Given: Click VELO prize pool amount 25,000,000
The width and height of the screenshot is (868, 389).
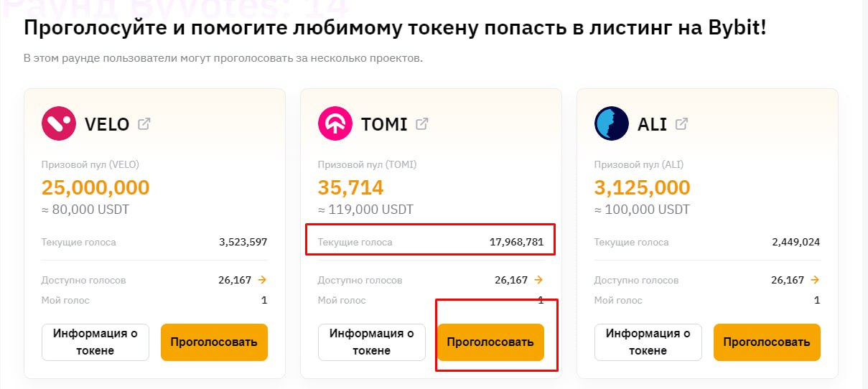Looking at the screenshot, I should pos(95,188).
